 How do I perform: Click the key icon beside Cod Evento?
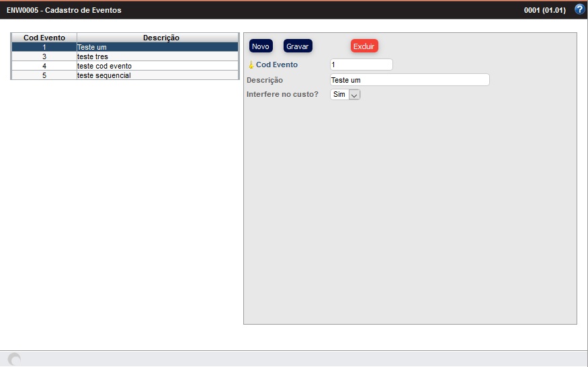click(x=251, y=65)
